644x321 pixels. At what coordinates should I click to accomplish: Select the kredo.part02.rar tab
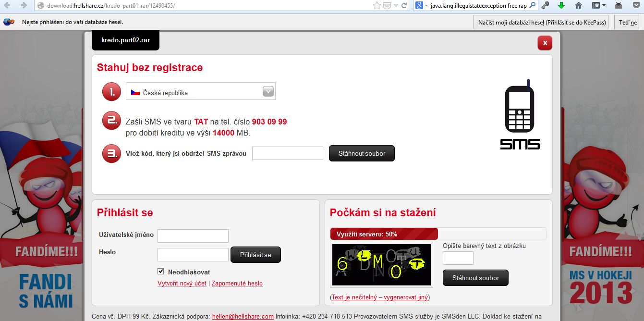(x=125, y=40)
